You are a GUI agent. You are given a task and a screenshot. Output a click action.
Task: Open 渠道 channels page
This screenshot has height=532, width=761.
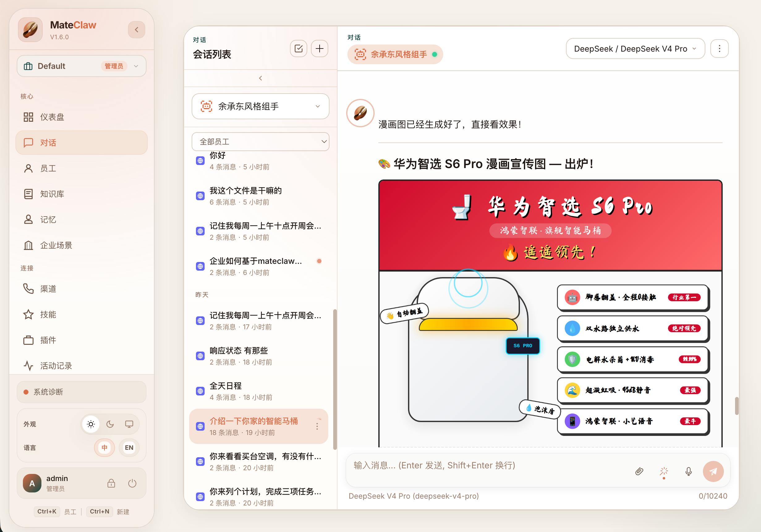[82, 289]
